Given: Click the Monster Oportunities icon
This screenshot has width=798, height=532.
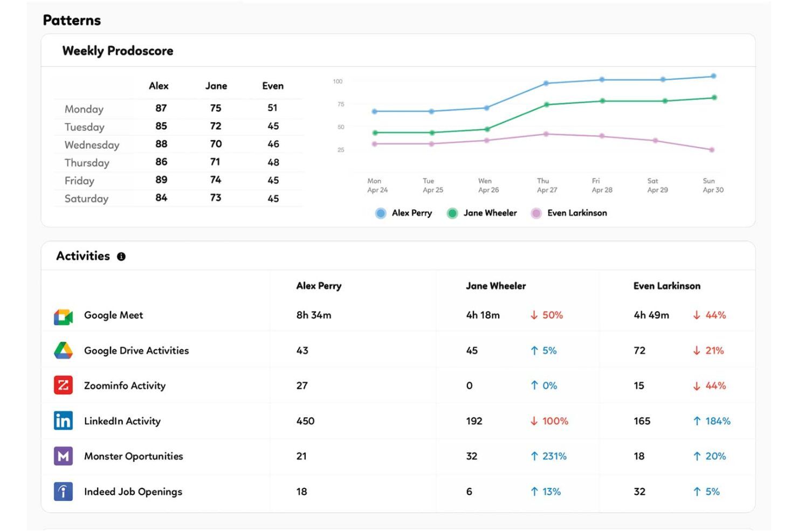Looking at the screenshot, I should (x=63, y=455).
